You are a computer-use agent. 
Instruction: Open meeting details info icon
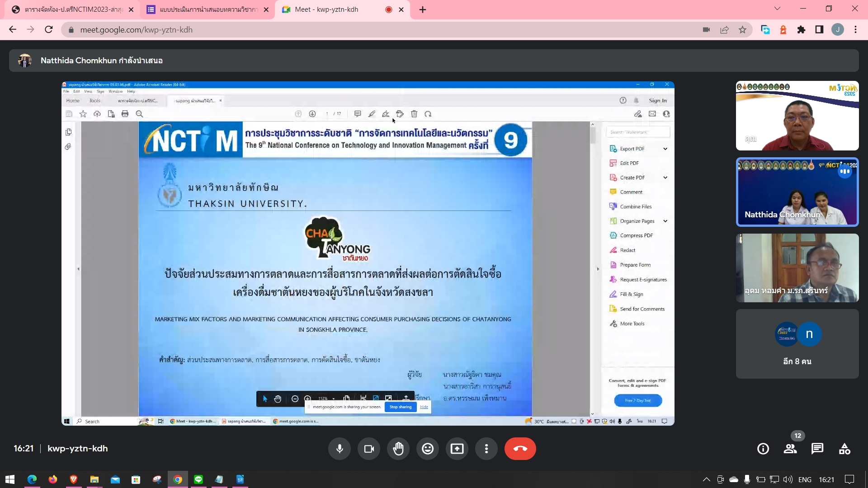763,449
